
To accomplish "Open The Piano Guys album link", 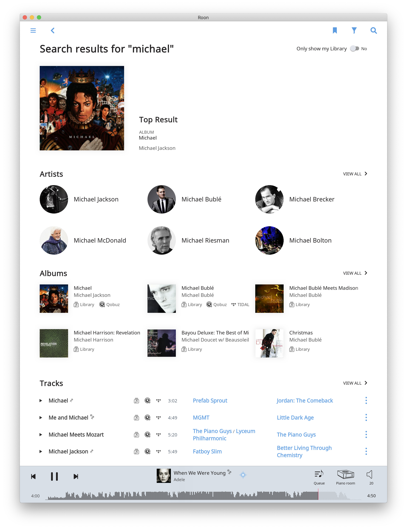I will click(296, 435).
